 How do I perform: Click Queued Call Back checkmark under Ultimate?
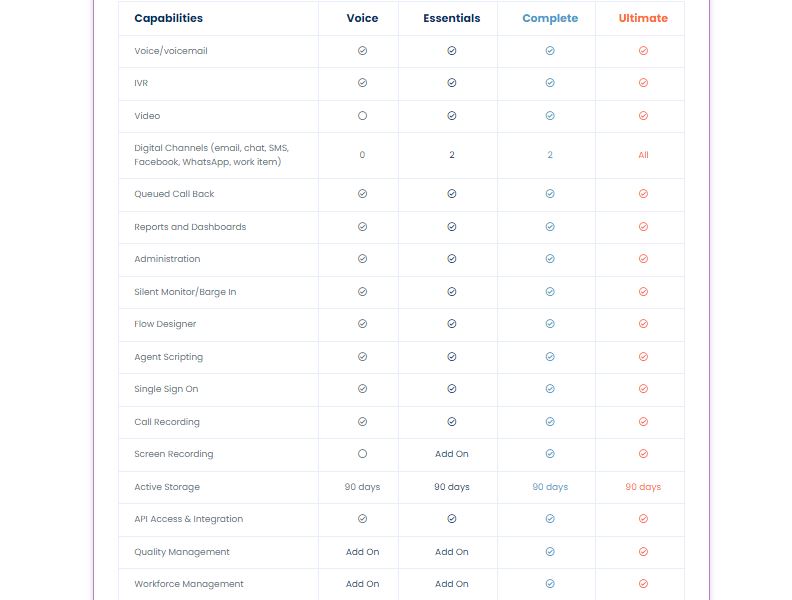click(643, 194)
